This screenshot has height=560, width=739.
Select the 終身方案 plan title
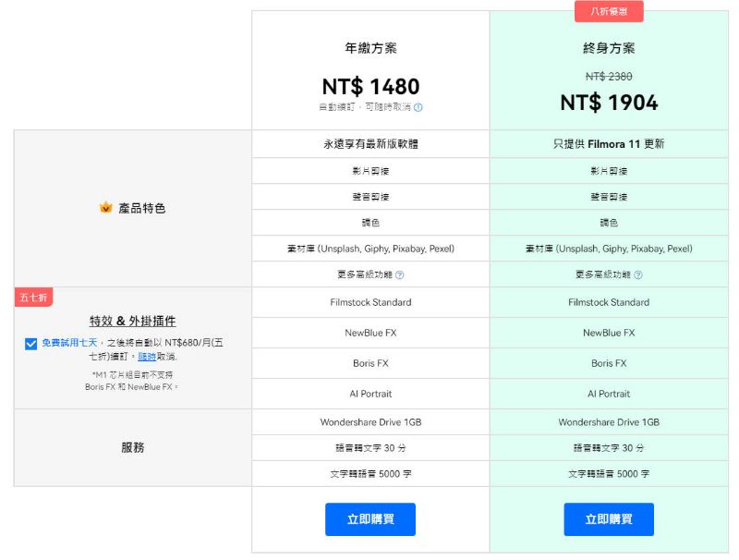[x=609, y=48]
